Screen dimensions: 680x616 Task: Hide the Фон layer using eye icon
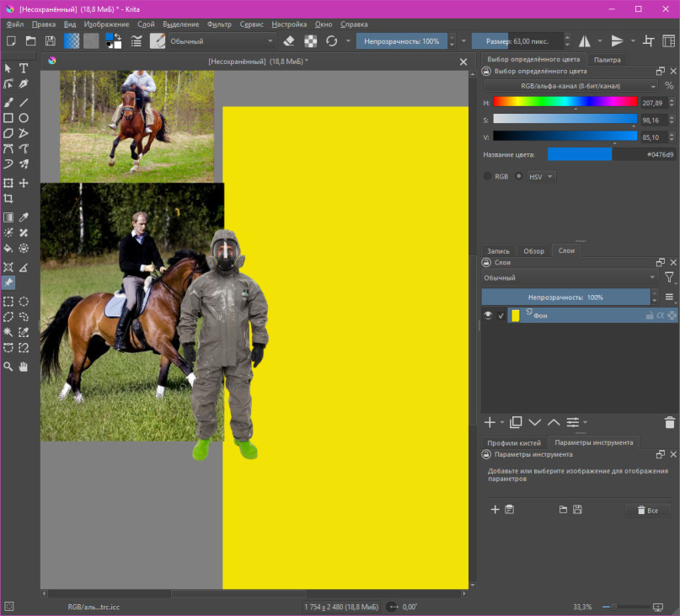[488, 315]
